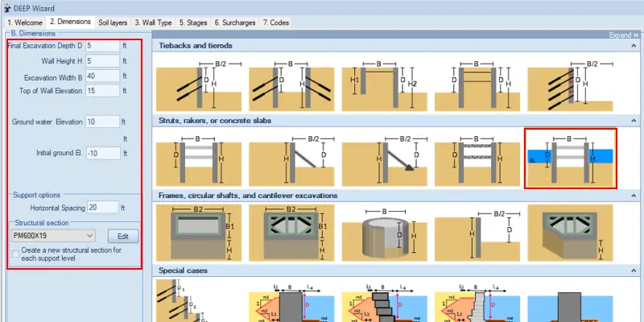Click the Wall Height H input field
This screenshot has height=322, width=644.
tap(103, 61)
